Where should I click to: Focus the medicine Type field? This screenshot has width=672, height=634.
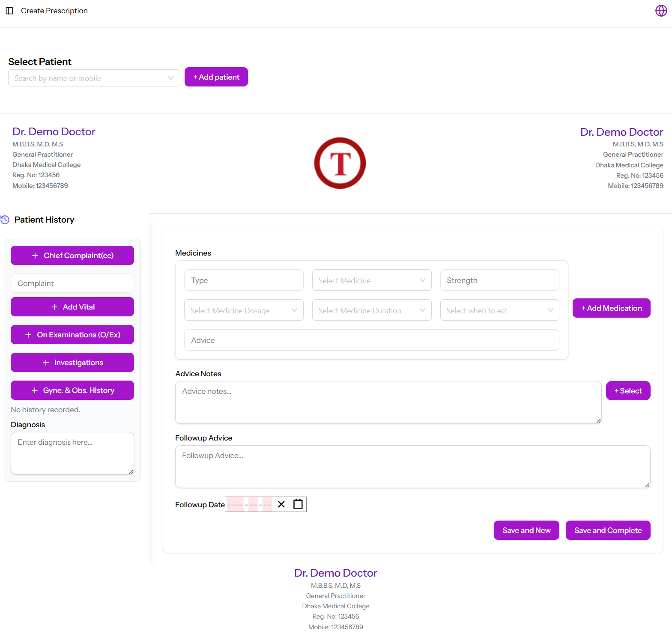pos(244,280)
